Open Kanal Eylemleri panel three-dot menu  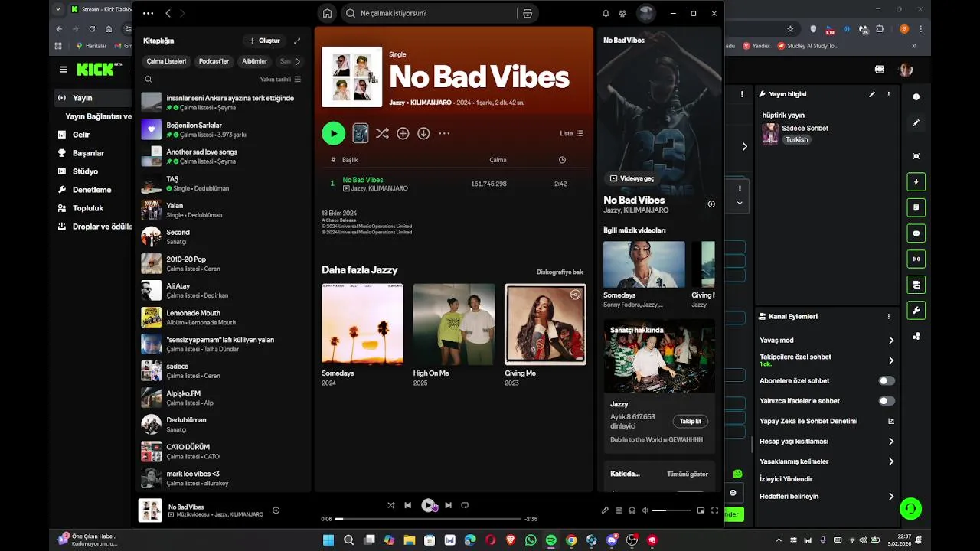coord(889,316)
